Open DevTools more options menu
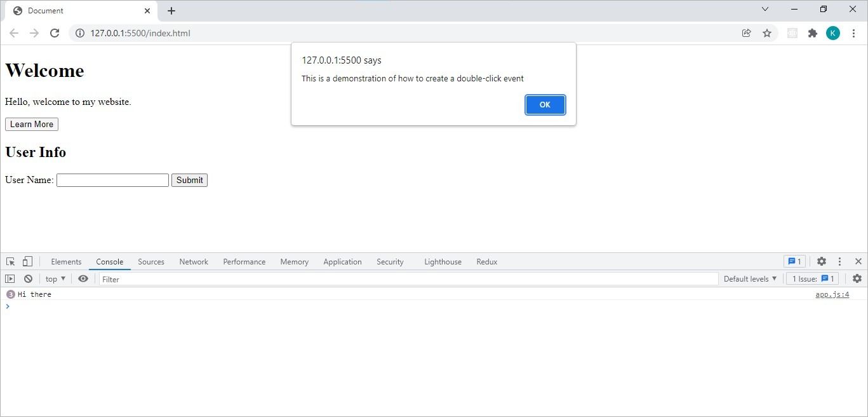This screenshot has width=868, height=417. coord(839,261)
